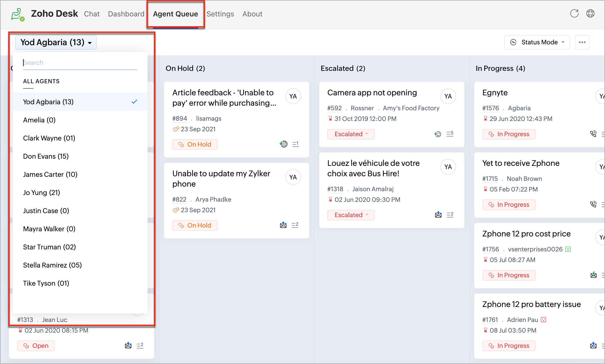The width and height of the screenshot is (605, 364).
Task: Open ticket link #1318
Action: pos(335,189)
